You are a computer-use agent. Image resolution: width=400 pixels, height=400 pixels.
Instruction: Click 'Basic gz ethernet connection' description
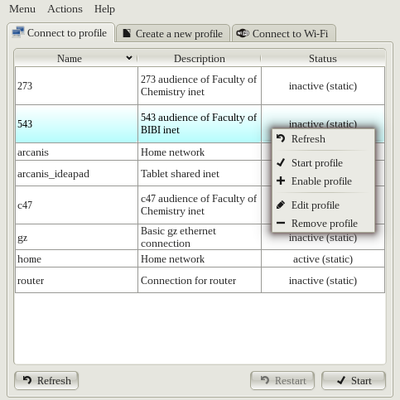click(x=178, y=237)
